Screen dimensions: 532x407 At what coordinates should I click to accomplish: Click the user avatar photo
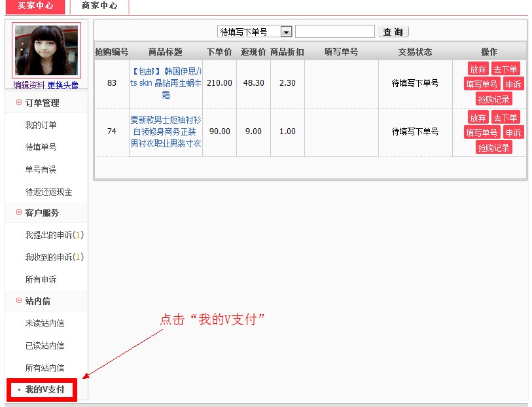pyautogui.click(x=46, y=50)
